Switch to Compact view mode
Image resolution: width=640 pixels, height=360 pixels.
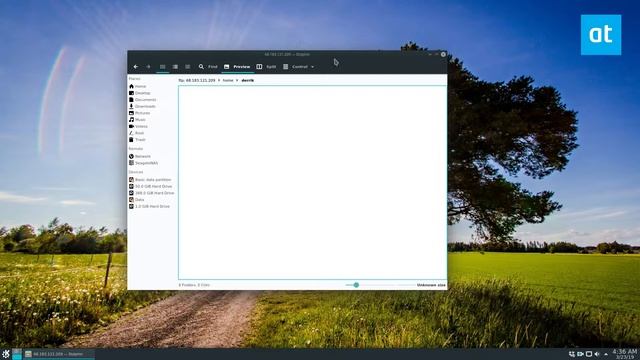[x=175, y=67]
